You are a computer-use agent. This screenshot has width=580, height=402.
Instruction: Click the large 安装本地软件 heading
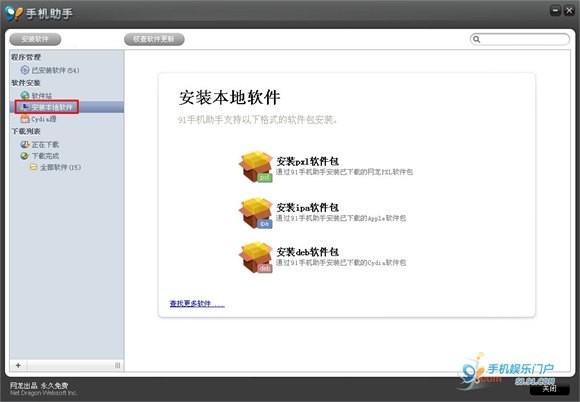coord(230,98)
